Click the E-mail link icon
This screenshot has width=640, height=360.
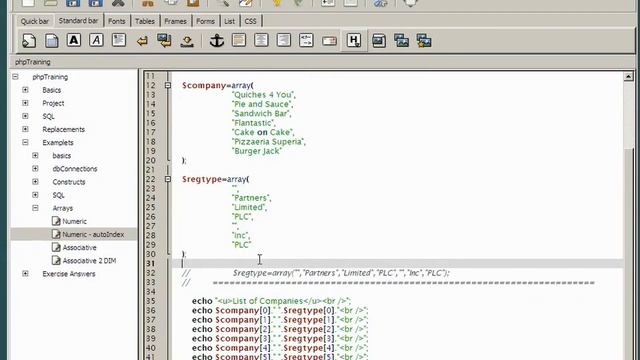click(329, 41)
